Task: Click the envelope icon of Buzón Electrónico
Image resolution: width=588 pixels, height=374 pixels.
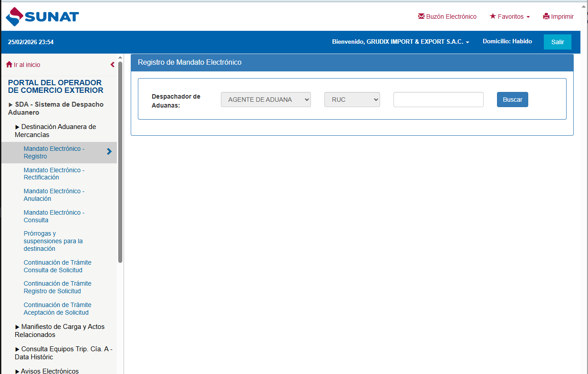Action: click(421, 17)
